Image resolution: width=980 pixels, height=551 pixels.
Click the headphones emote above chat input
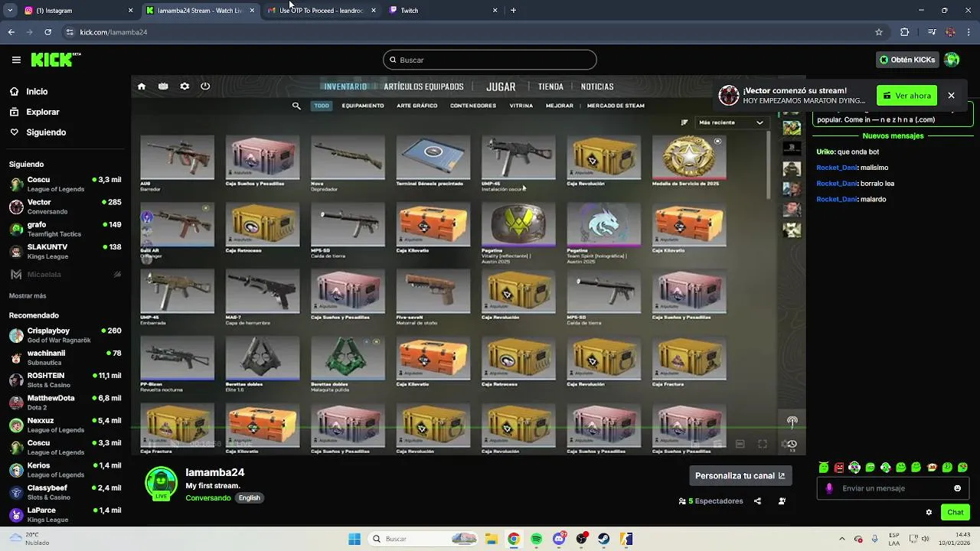pyautogui.click(x=854, y=468)
